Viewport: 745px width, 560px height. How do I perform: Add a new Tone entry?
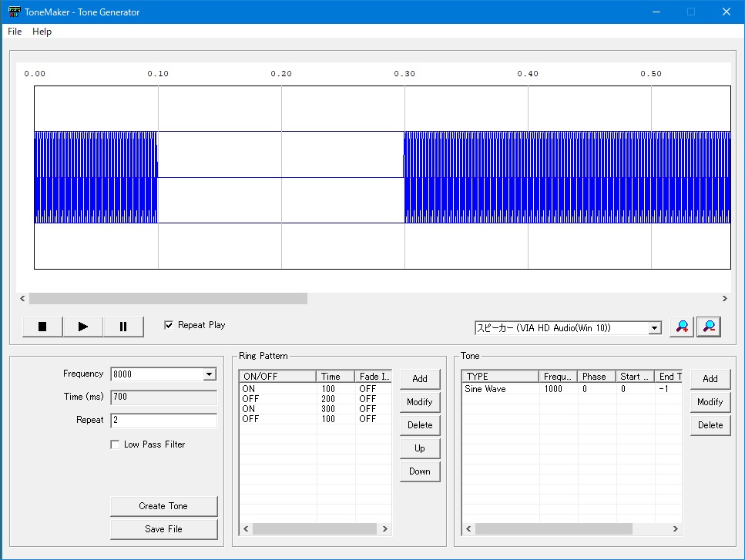pos(710,379)
